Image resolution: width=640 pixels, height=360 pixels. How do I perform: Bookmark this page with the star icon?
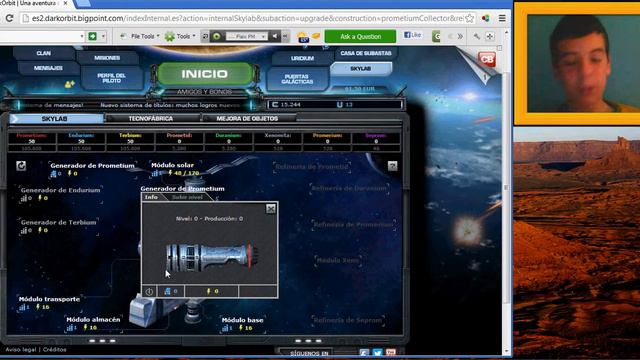point(470,18)
